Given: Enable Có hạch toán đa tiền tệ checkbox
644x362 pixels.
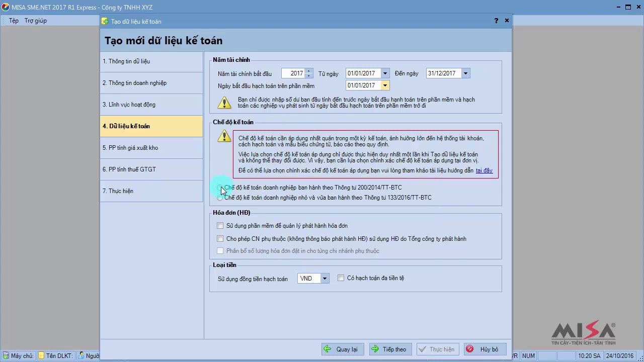Looking at the screenshot, I should (341, 278).
